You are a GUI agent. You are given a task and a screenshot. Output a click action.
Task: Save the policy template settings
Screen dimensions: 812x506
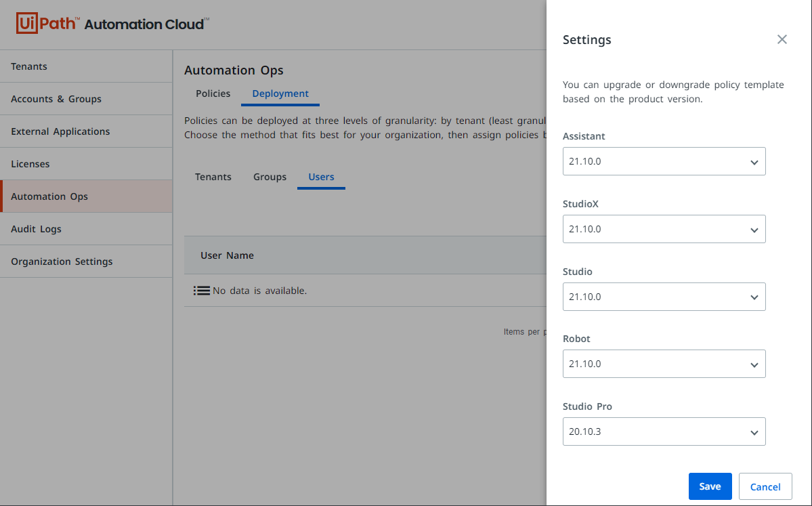pos(710,486)
